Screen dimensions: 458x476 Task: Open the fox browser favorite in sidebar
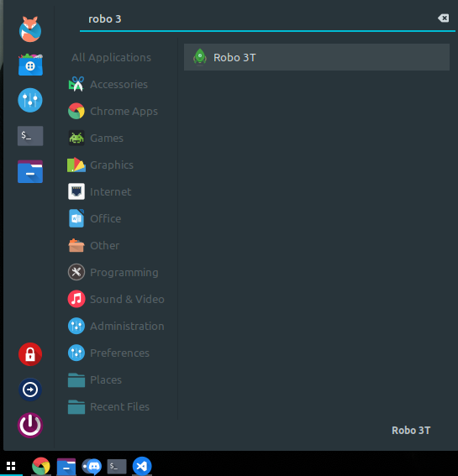click(x=30, y=29)
